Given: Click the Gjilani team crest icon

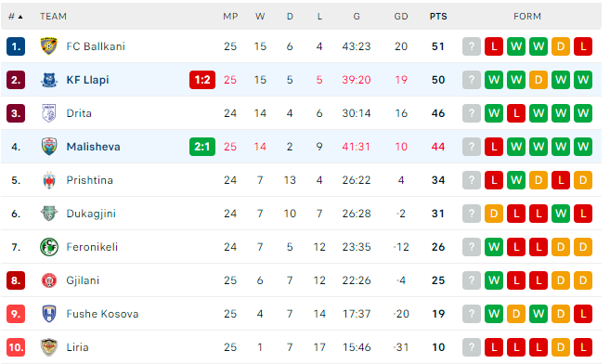Looking at the screenshot, I should pyautogui.click(x=49, y=280).
